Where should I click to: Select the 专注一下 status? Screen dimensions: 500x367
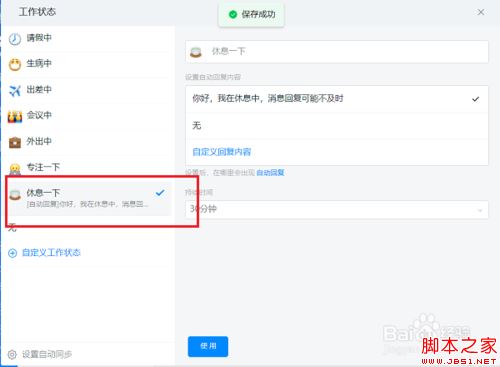point(89,167)
